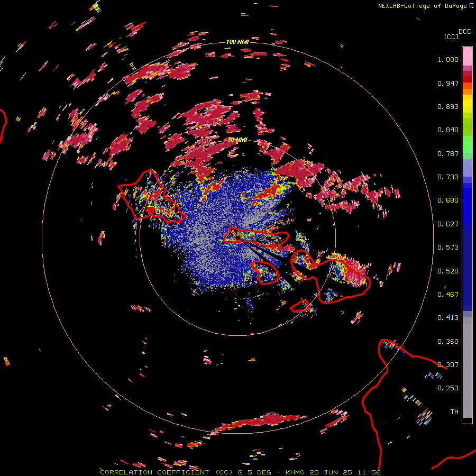Select the 0.840 scale value
Screen dimensions: 476x476
(x=448, y=130)
